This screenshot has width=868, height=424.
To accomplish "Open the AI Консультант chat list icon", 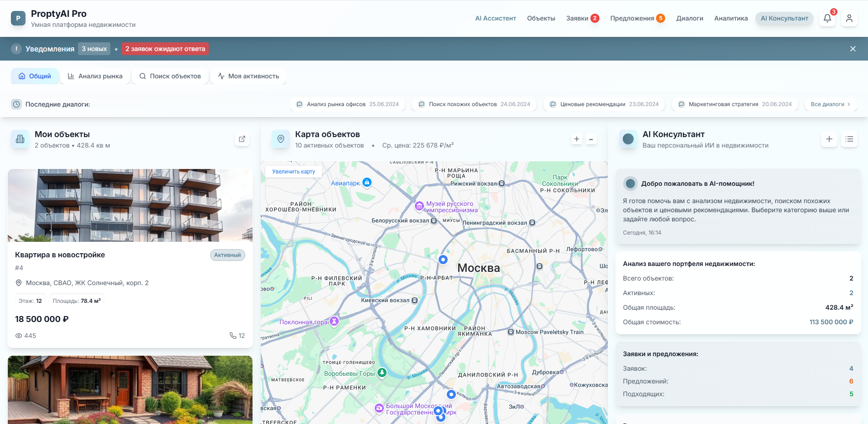I will coord(849,139).
